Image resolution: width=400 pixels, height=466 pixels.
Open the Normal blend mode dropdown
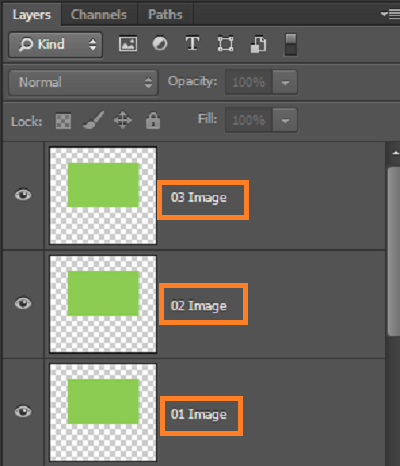83,82
